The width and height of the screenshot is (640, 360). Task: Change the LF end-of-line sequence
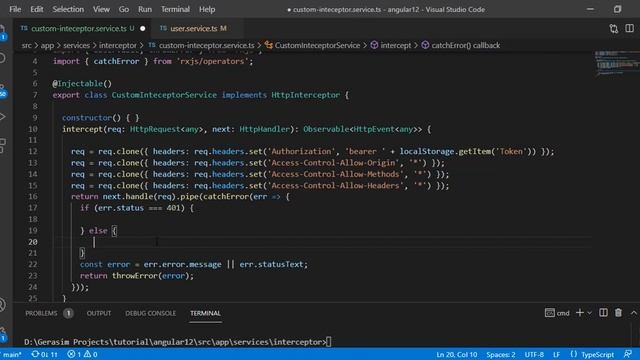point(556,354)
